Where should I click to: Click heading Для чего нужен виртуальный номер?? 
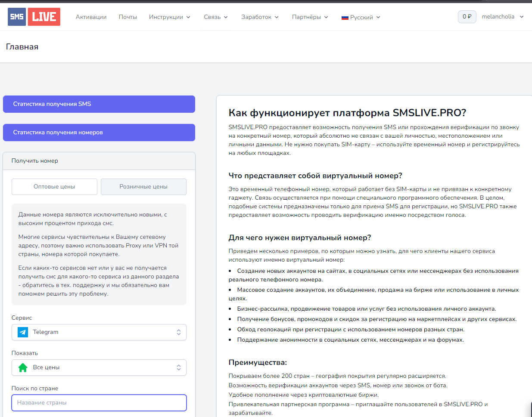300,238
